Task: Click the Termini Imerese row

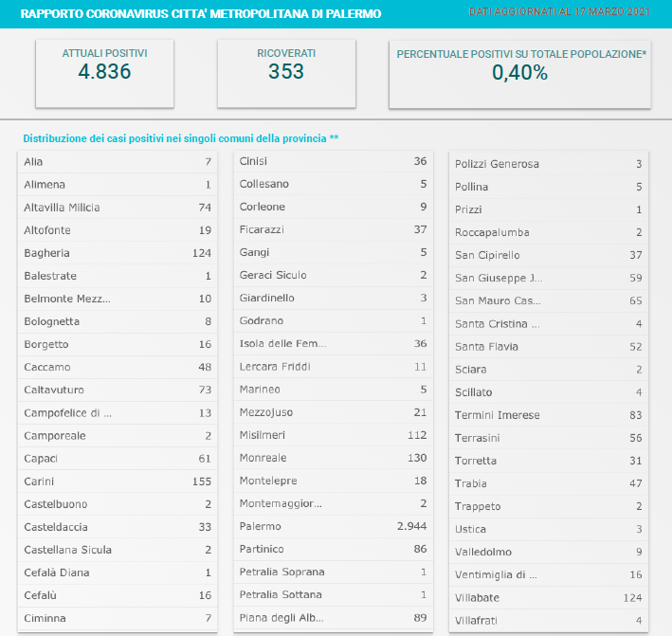Action: click(x=549, y=415)
